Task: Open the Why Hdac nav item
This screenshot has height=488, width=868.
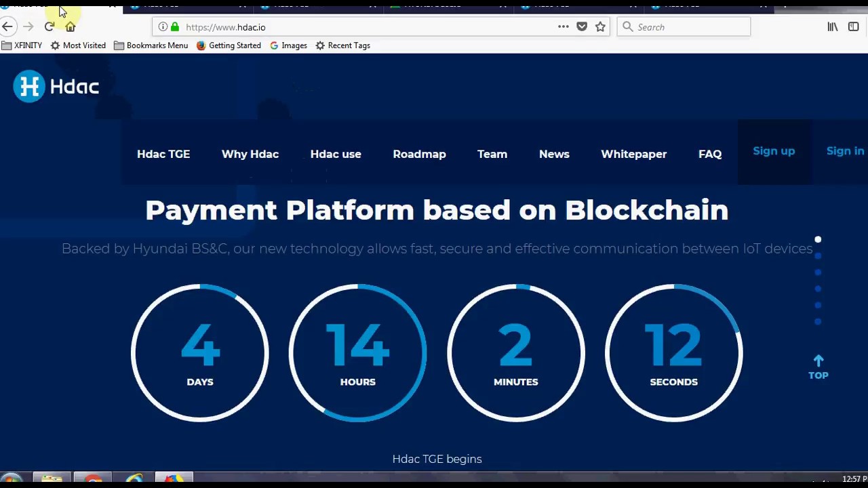Action: [x=250, y=154]
